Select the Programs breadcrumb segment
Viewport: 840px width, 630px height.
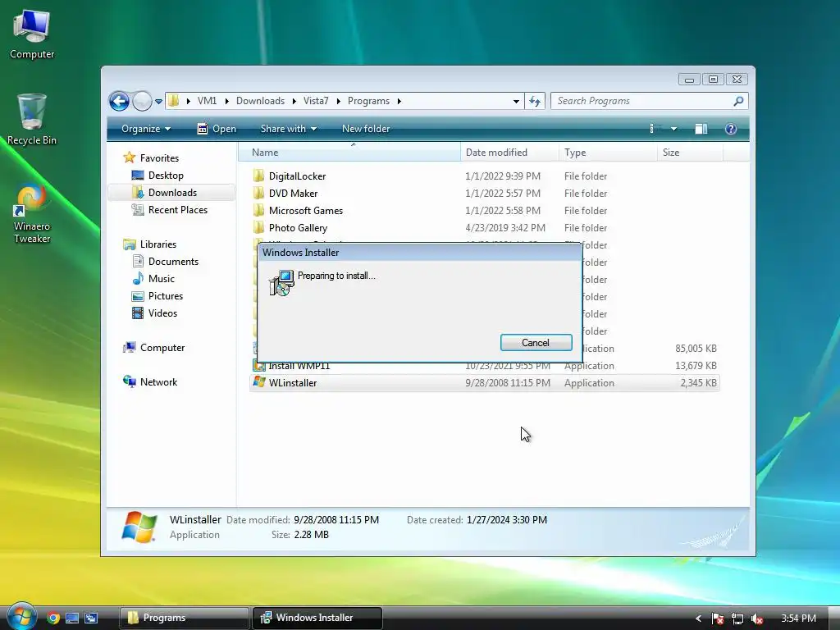[368, 101]
